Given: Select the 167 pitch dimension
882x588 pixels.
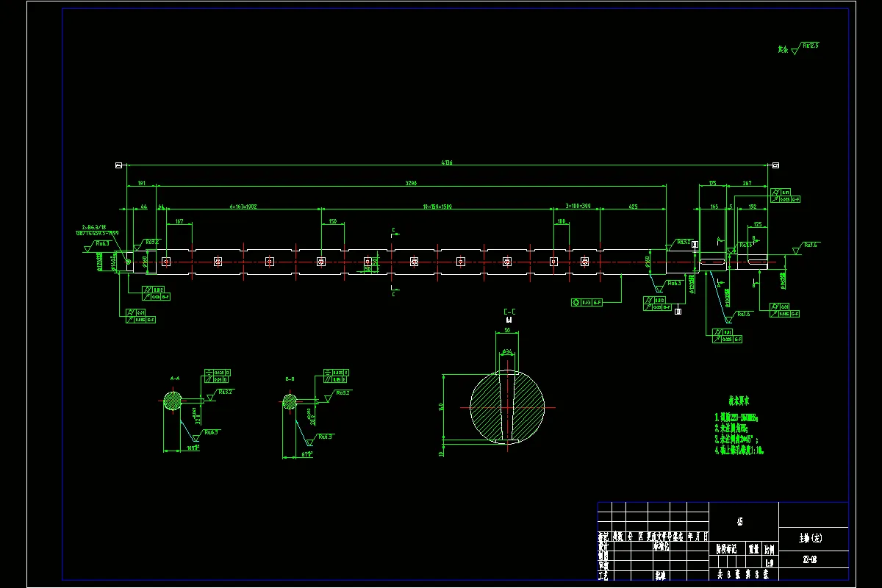Looking at the screenshot, I should pyautogui.click(x=179, y=220).
